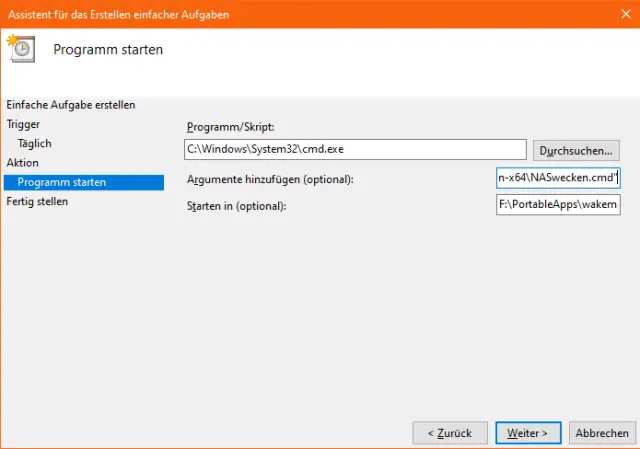640x449 pixels.
Task: Cancel the wizard with Abbrechen
Action: [602, 433]
